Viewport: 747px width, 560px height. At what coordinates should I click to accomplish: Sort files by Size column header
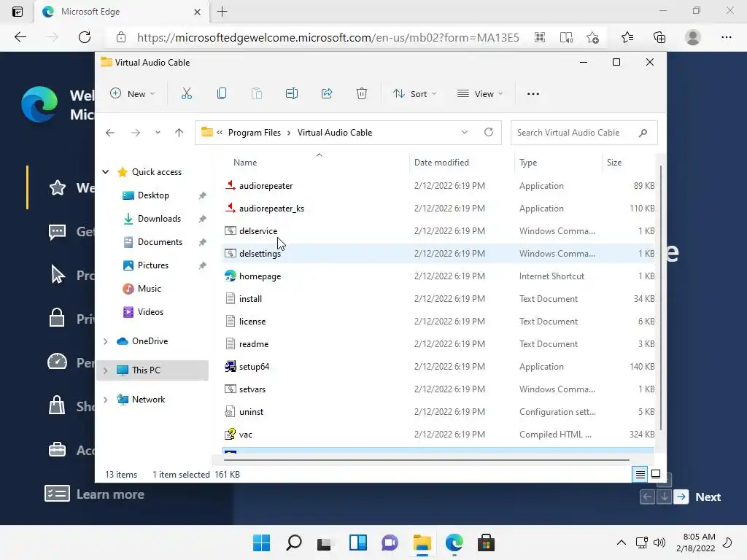click(x=614, y=163)
